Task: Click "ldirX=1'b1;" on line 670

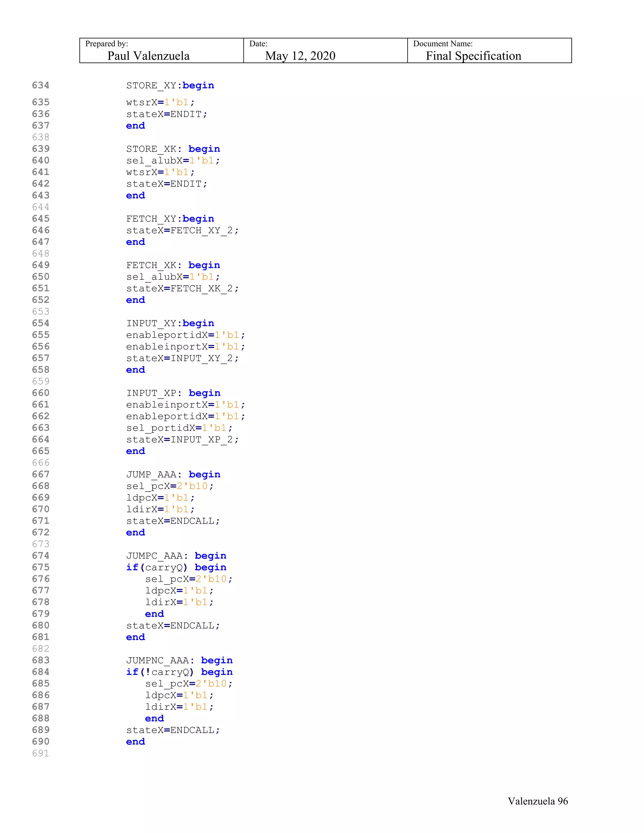Action: tap(161, 509)
